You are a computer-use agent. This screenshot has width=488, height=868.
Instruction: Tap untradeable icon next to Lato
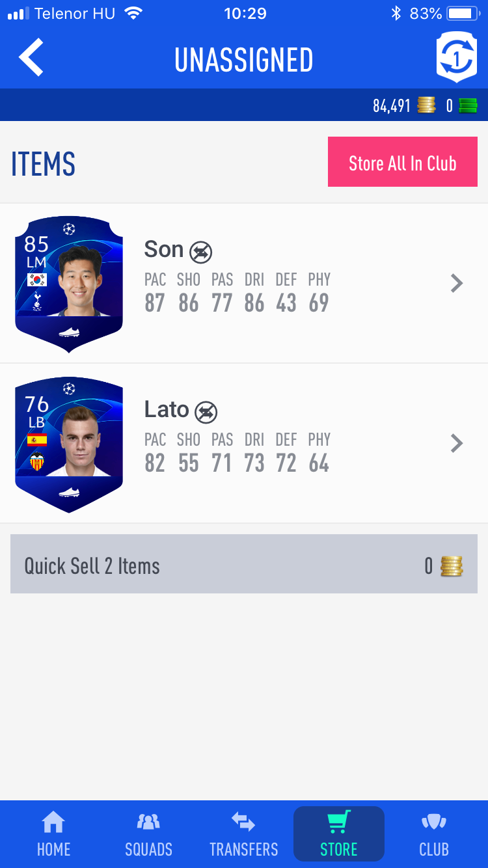[x=206, y=412]
